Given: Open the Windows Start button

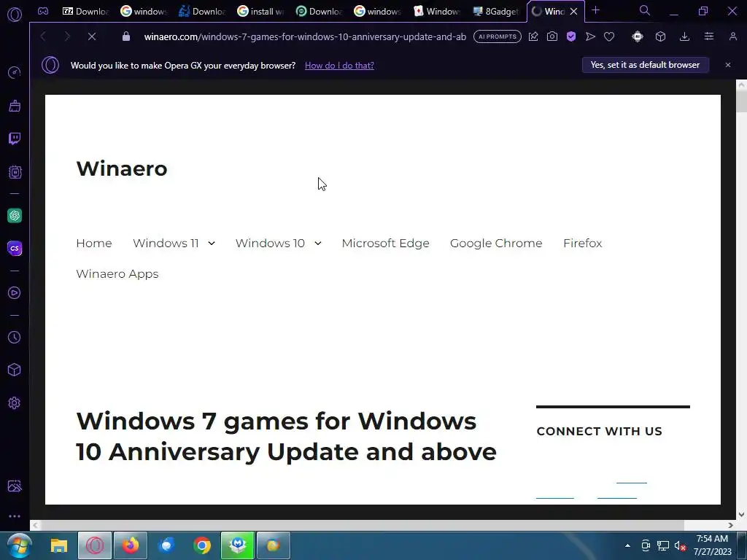Looking at the screenshot, I should tap(20, 545).
